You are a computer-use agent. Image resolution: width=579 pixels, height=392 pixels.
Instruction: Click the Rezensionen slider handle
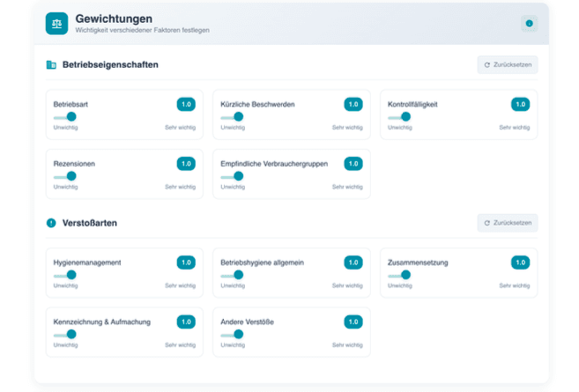pos(71,176)
